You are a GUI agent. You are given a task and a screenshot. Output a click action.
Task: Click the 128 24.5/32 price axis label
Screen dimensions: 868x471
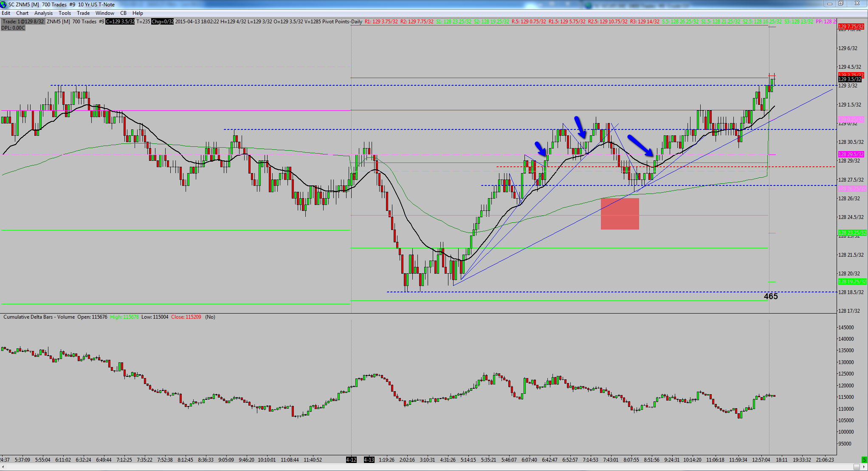point(851,217)
